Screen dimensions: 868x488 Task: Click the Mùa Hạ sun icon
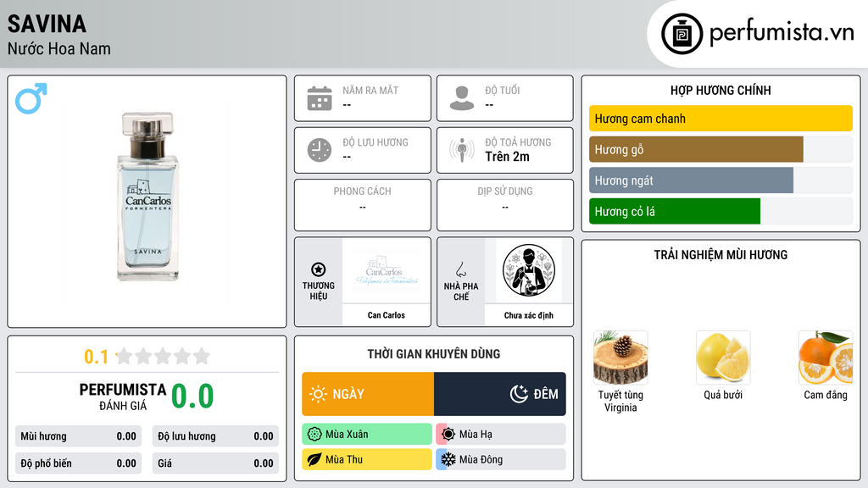pos(448,435)
